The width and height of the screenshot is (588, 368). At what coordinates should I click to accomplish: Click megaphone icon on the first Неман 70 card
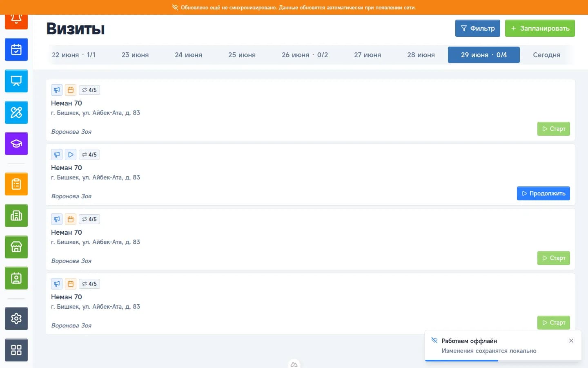point(57,90)
